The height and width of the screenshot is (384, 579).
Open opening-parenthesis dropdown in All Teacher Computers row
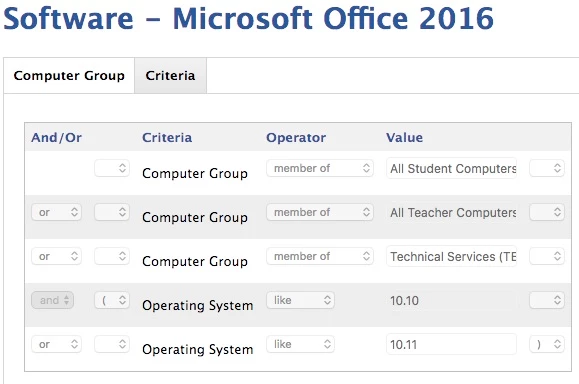(x=112, y=212)
